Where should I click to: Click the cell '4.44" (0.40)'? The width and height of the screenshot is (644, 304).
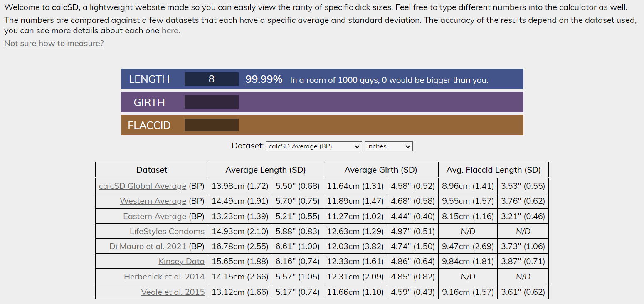[413, 216]
